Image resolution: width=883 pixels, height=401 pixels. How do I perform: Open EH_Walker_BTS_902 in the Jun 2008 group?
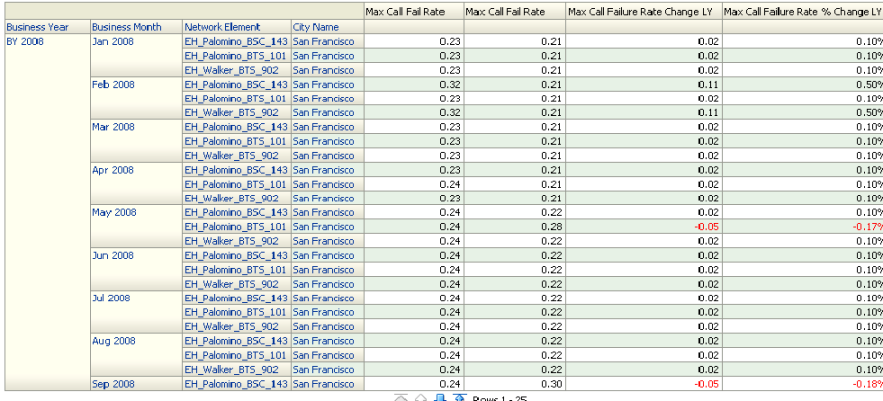(x=231, y=284)
